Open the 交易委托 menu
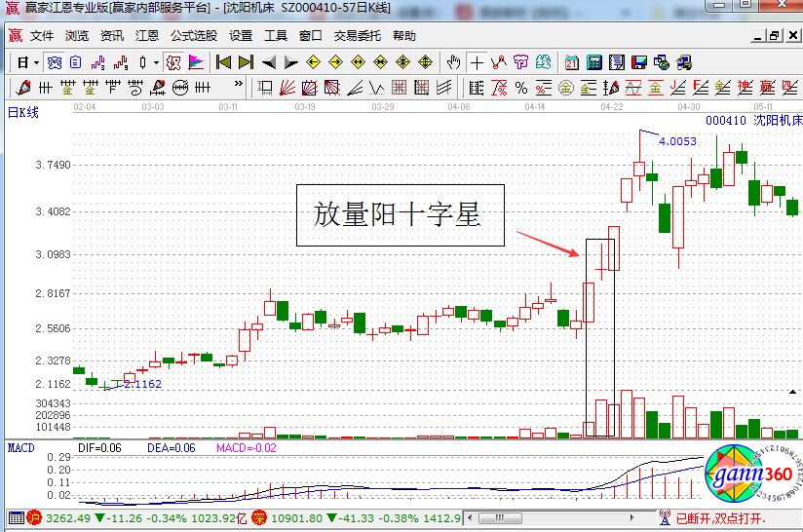 click(x=358, y=36)
